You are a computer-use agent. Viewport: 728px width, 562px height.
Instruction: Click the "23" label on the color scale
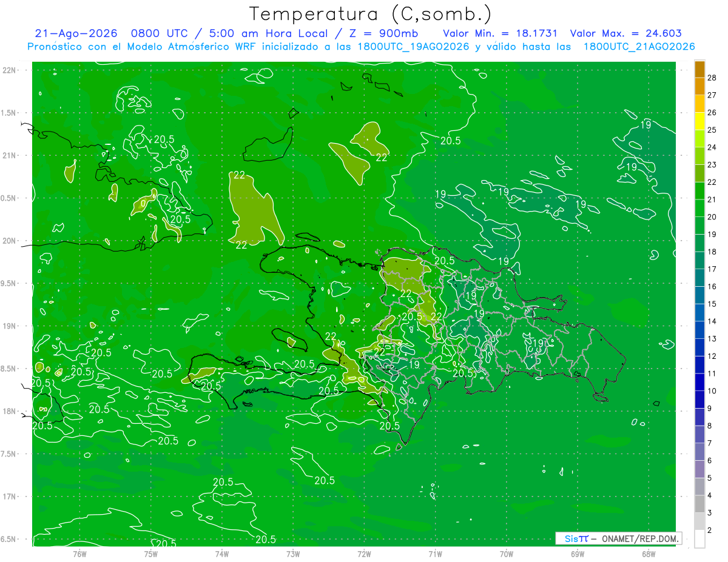pyautogui.click(x=712, y=165)
